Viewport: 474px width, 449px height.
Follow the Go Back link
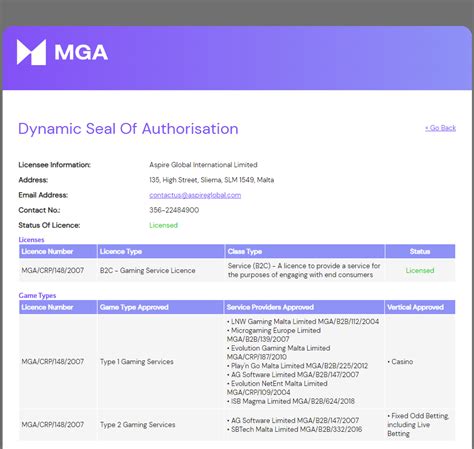pos(440,128)
